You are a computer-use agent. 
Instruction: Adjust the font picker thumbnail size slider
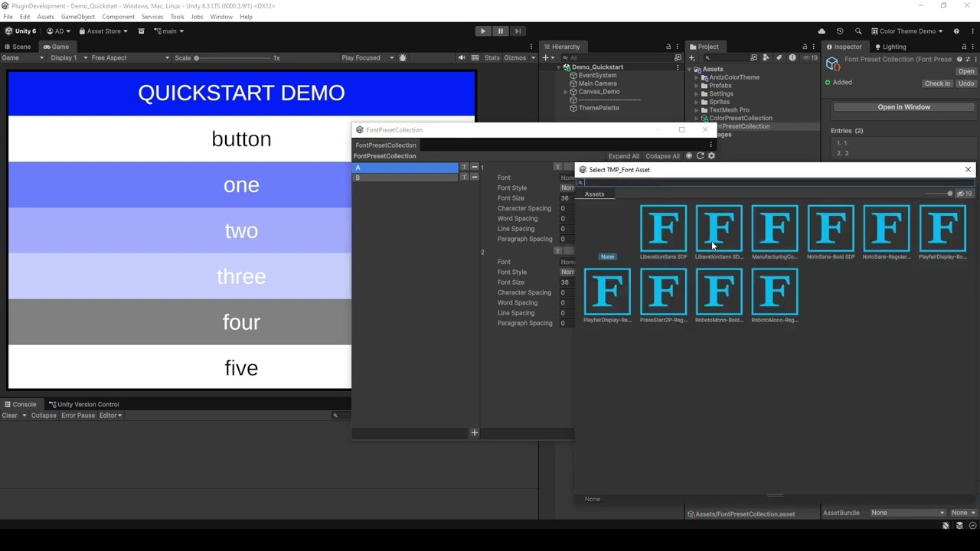tap(937, 194)
